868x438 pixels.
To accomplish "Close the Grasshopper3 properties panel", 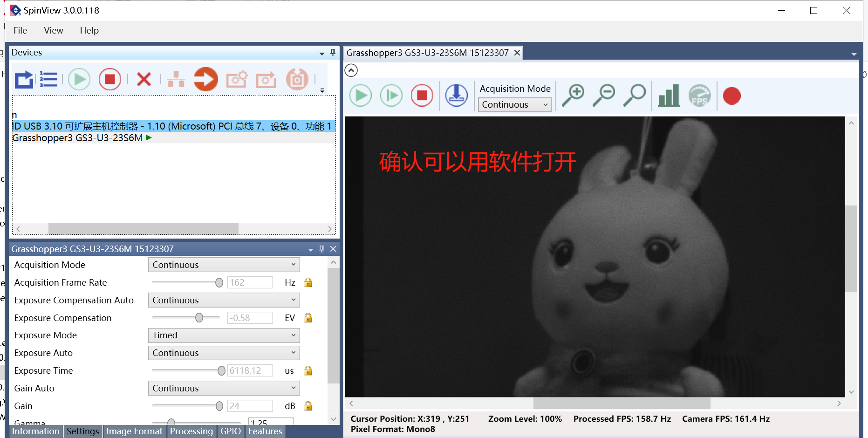I will 333,249.
